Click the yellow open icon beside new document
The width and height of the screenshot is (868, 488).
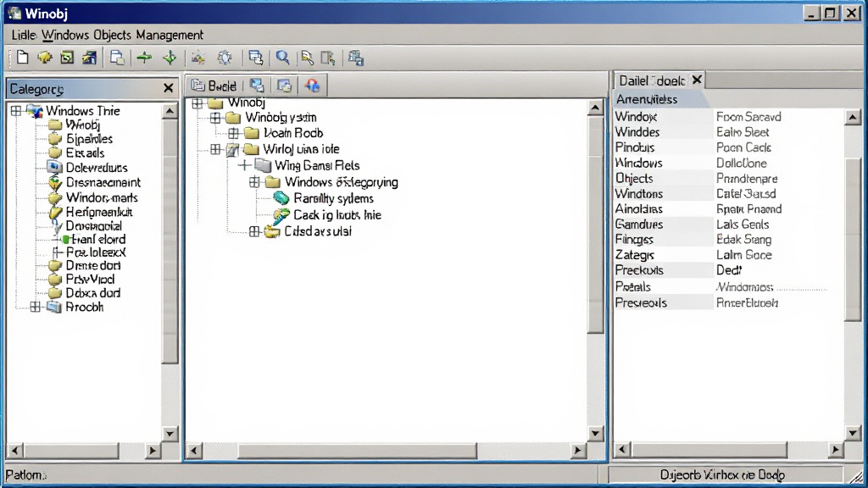click(45, 58)
